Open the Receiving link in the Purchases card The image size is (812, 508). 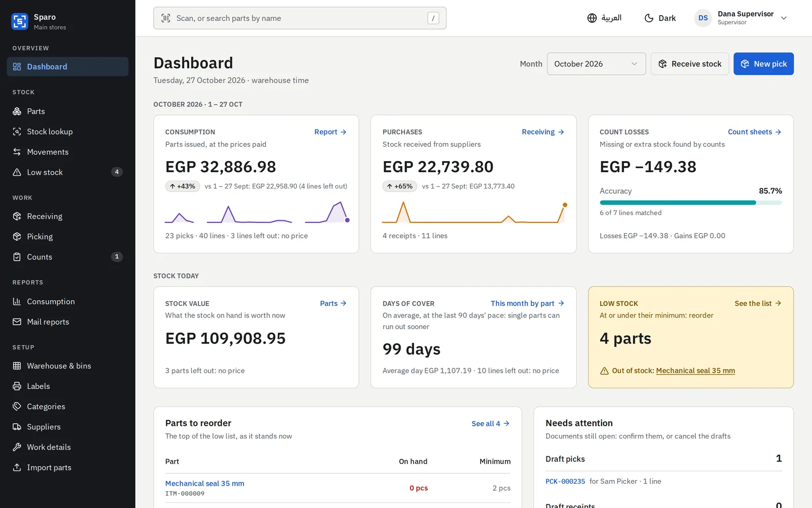(543, 132)
